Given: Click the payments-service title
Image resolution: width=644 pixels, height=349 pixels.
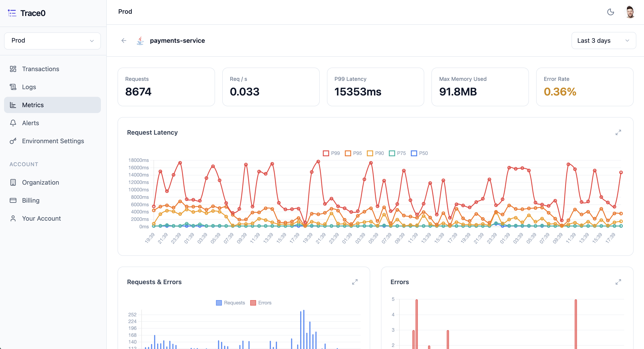Looking at the screenshot, I should click(x=177, y=41).
